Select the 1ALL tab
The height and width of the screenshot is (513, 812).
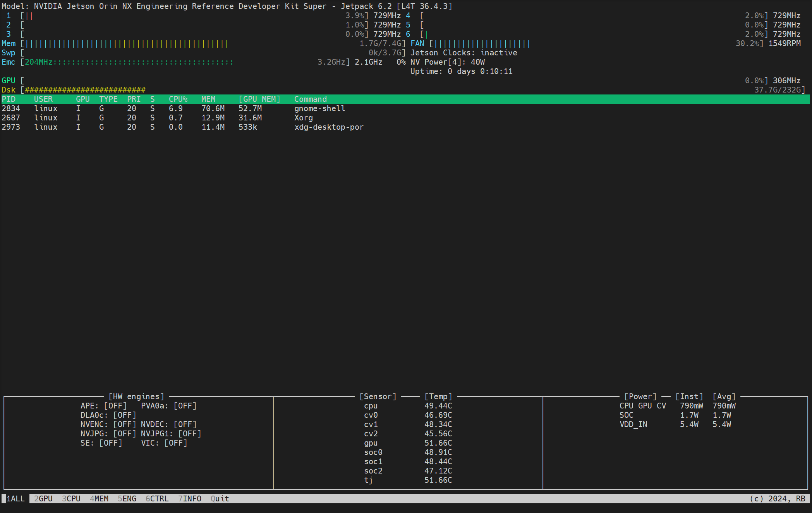[x=15, y=499]
